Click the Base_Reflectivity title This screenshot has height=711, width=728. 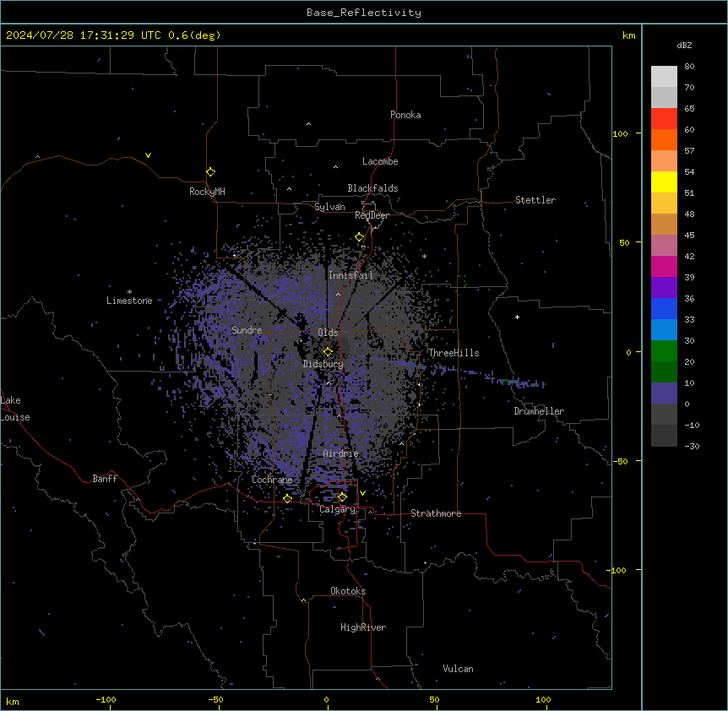364,13
